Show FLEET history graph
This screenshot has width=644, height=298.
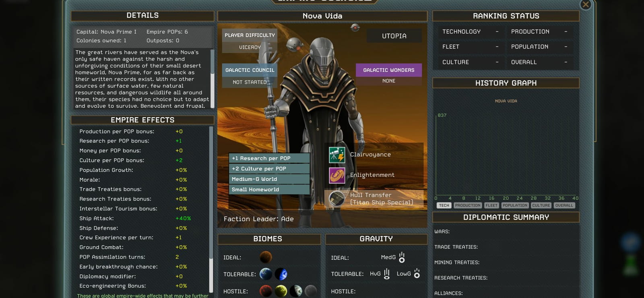(x=491, y=205)
